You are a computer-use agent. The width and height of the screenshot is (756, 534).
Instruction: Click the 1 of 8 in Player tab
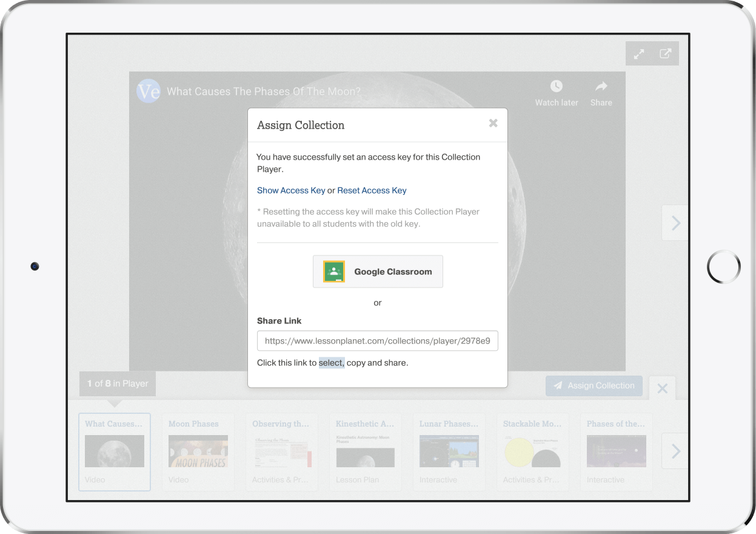(x=118, y=384)
